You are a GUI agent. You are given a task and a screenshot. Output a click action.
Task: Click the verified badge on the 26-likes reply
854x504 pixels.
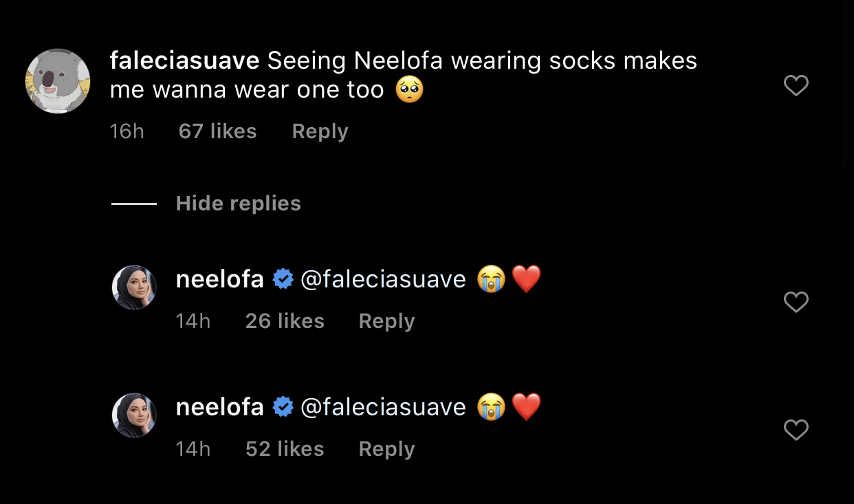coord(283,280)
